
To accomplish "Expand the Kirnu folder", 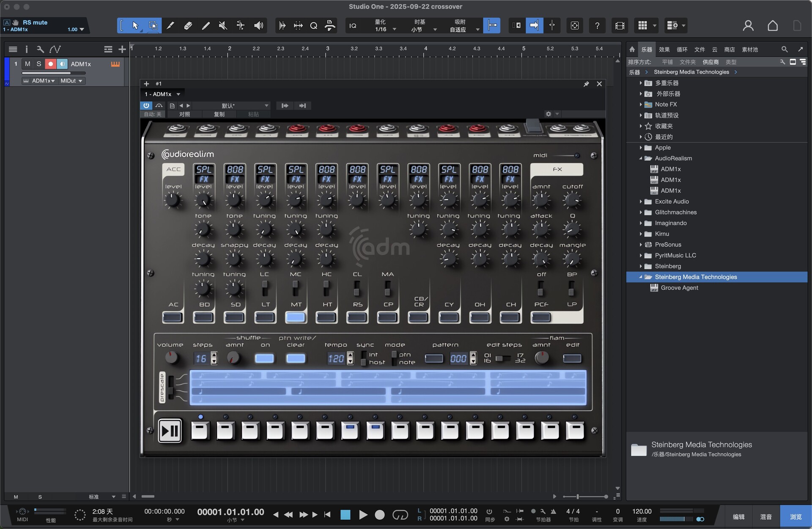I will pyautogui.click(x=641, y=234).
